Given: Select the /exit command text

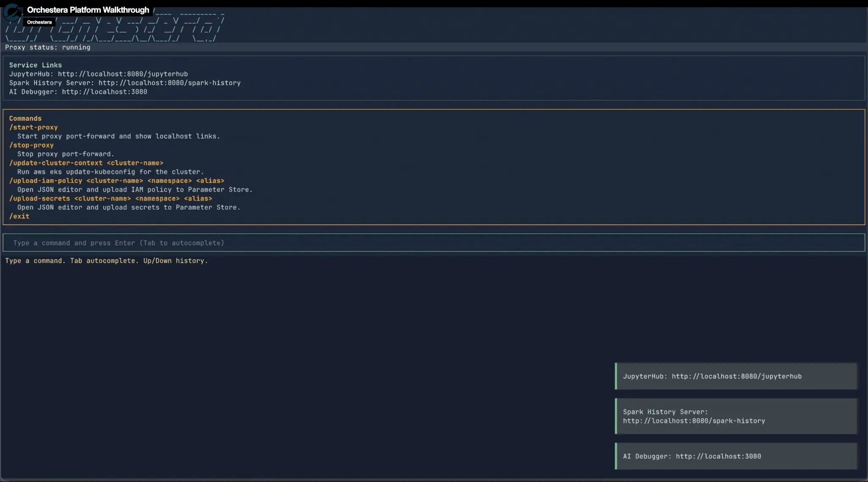Looking at the screenshot, I should [19, 216].
